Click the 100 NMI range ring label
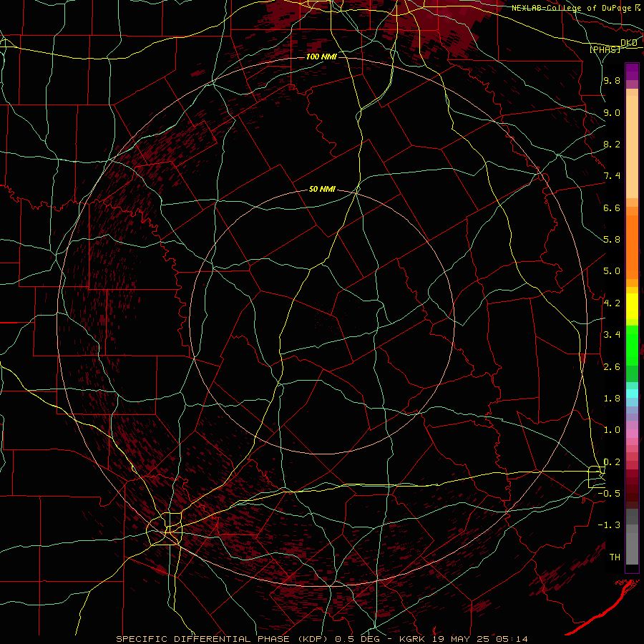644x644 pixels. 321,57
